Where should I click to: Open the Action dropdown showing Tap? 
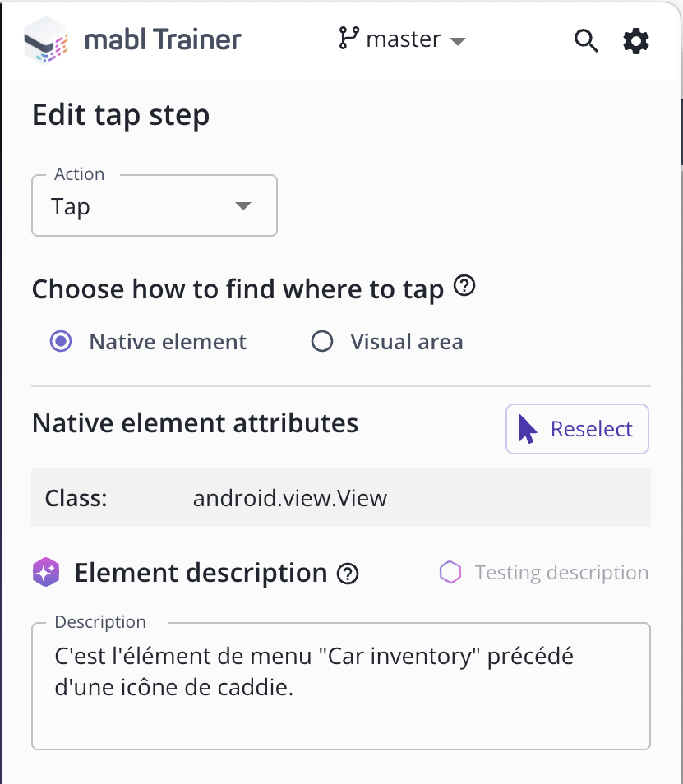point(154,205)
